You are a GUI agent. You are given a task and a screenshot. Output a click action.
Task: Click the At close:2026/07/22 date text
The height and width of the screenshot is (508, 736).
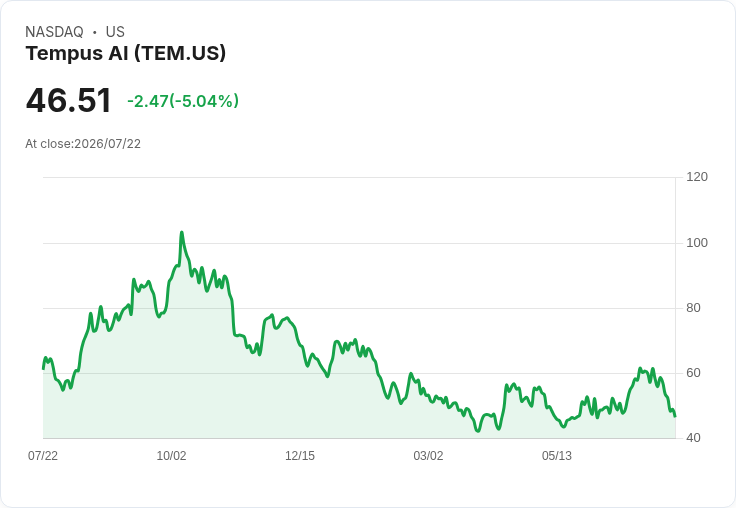click(83, 144)
